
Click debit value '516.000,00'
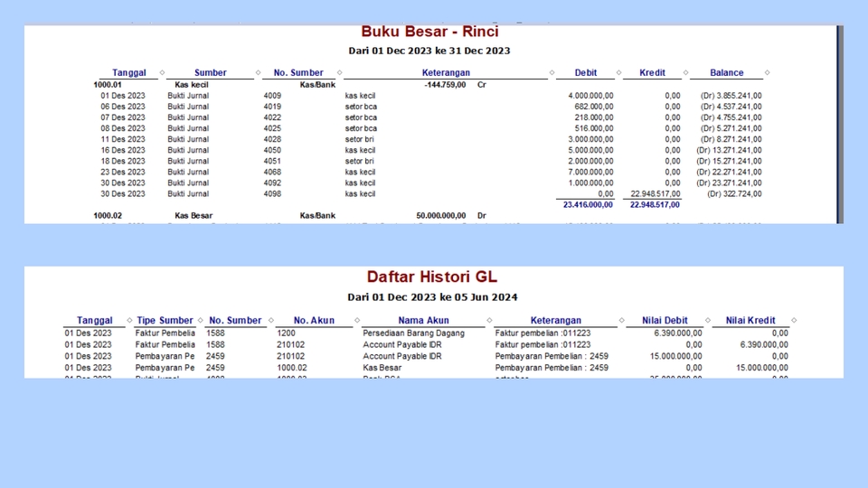pos(594,128)
